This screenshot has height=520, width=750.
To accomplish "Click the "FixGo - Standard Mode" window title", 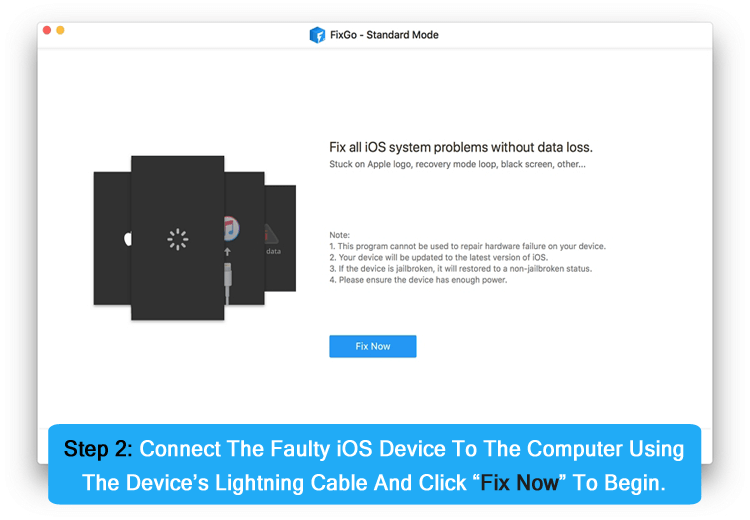I will coord(384,35).
